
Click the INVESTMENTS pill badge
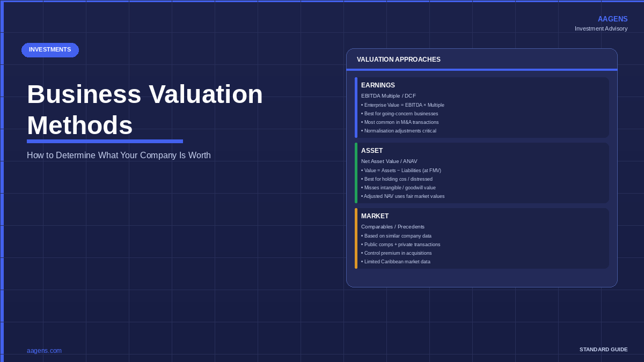coord(50,50)
